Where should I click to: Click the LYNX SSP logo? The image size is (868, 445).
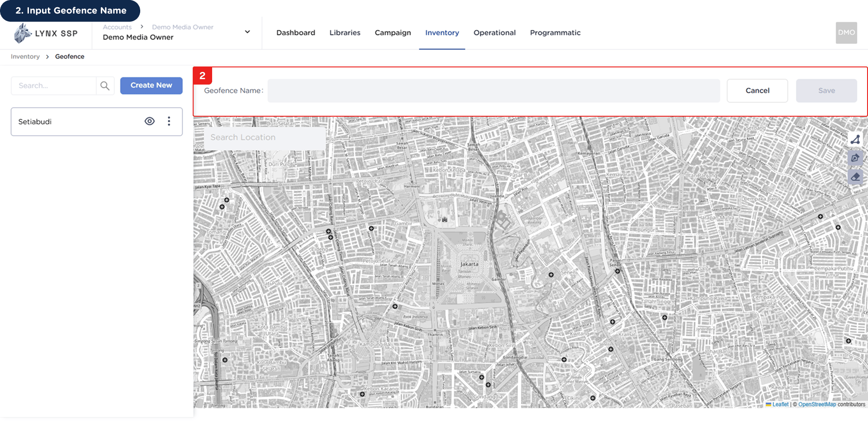(45, 33)
